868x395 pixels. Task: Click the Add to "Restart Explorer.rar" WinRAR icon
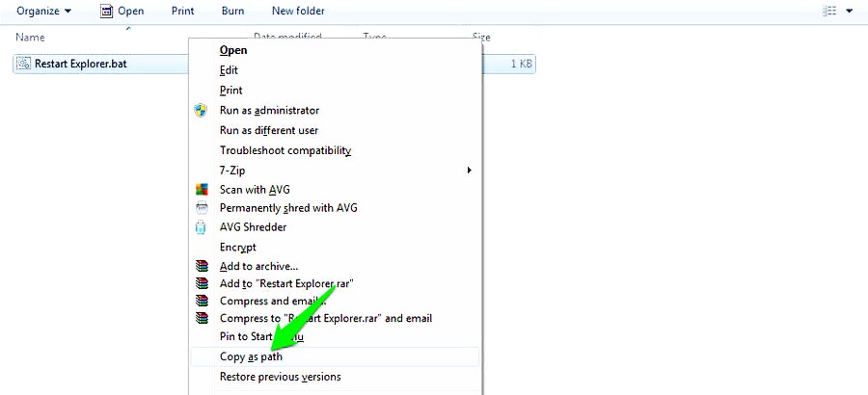point(203,283)
